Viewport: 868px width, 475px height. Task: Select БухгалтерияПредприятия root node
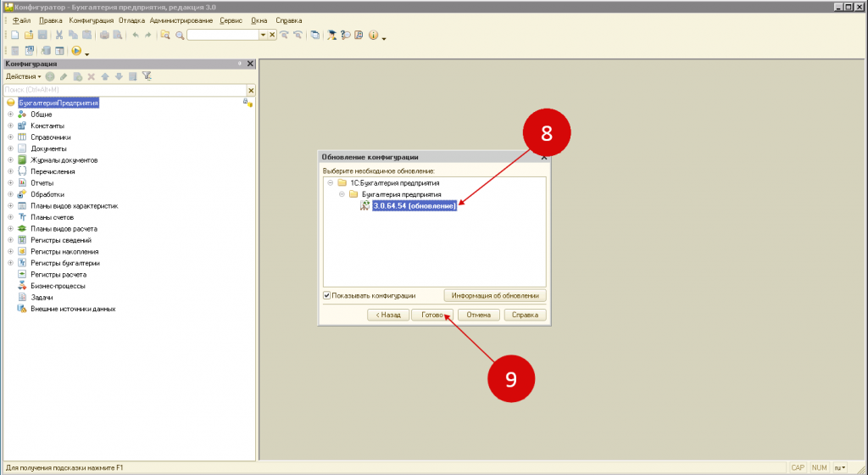pyautogui.click(x=58, y=103)
